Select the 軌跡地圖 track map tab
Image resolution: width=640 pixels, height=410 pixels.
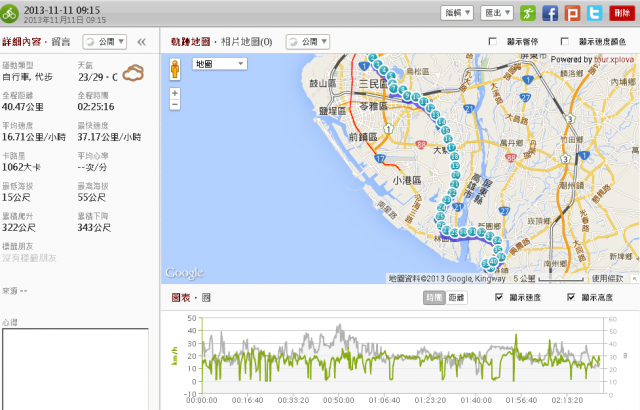[x=190, y=42]
